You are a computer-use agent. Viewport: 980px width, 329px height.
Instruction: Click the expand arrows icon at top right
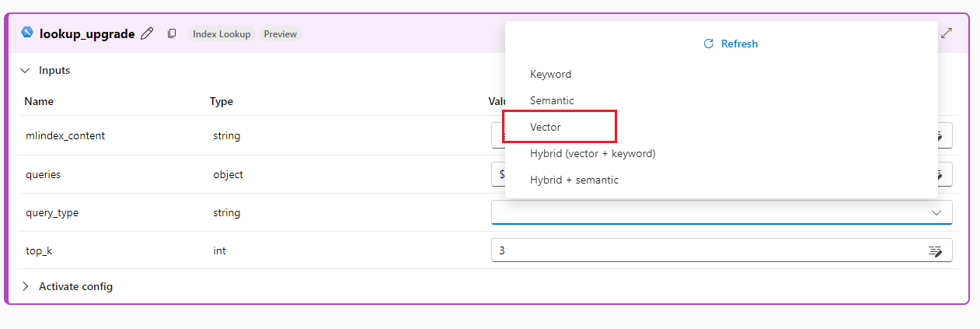[947, 33]
